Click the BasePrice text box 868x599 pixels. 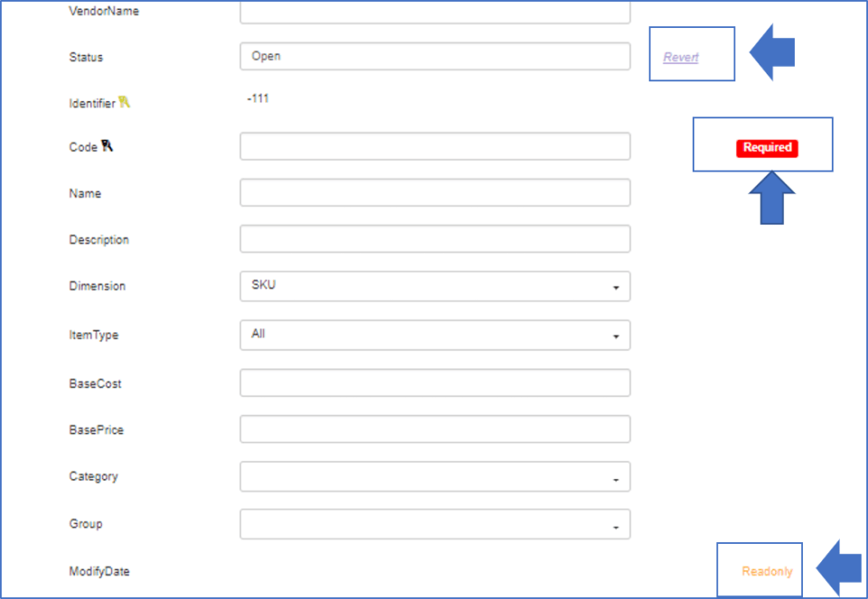pos(435,429)
